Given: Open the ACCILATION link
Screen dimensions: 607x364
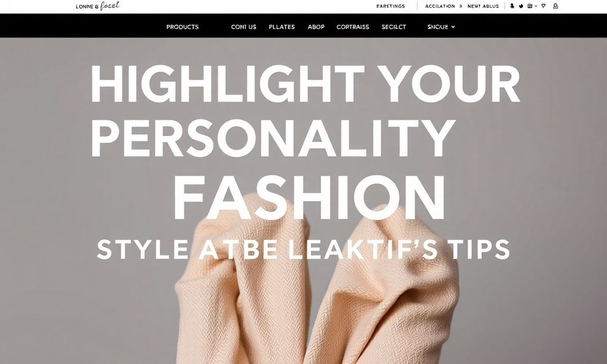Looking at the screenshot, I should click(440, 6).
